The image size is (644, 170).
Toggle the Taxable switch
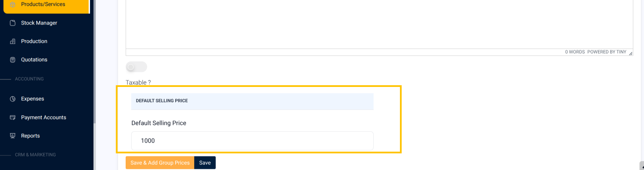click(136, 67)
